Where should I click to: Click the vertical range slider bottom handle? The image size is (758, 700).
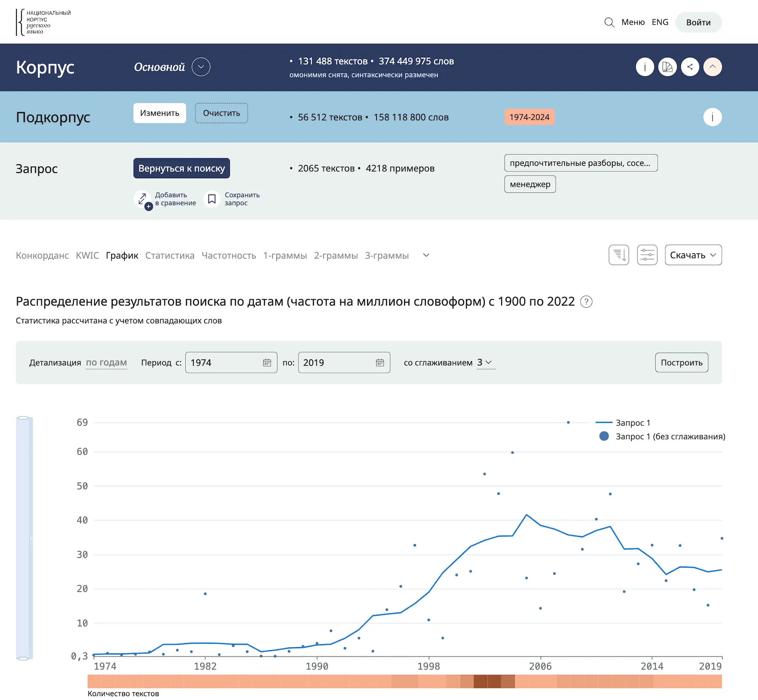coord(23,658)
